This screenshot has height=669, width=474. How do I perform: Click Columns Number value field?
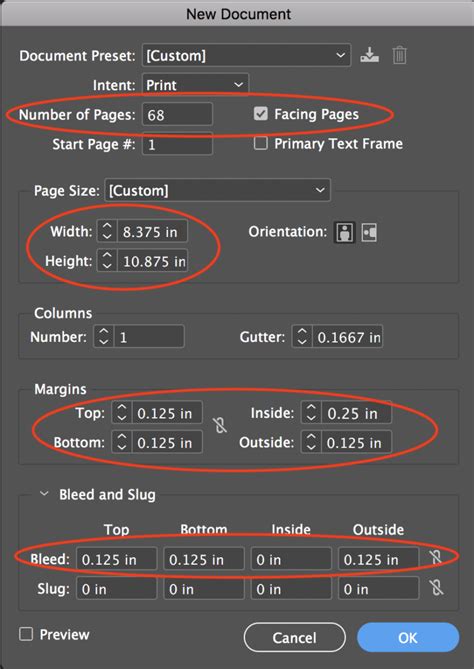[149, 337]
